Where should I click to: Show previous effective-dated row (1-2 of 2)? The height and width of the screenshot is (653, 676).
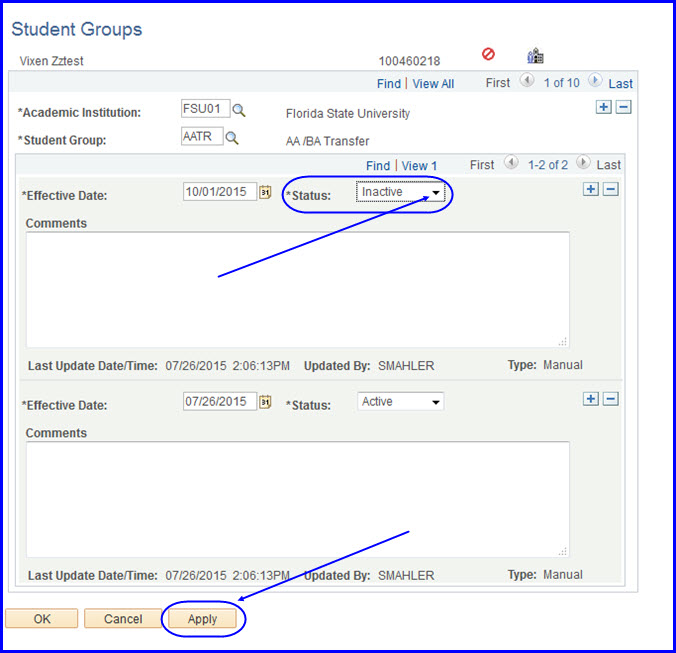click(511, 162)
